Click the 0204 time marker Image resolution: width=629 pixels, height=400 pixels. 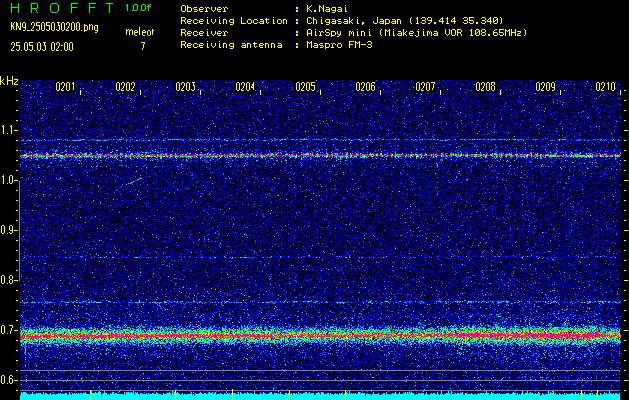click(245, 87)
